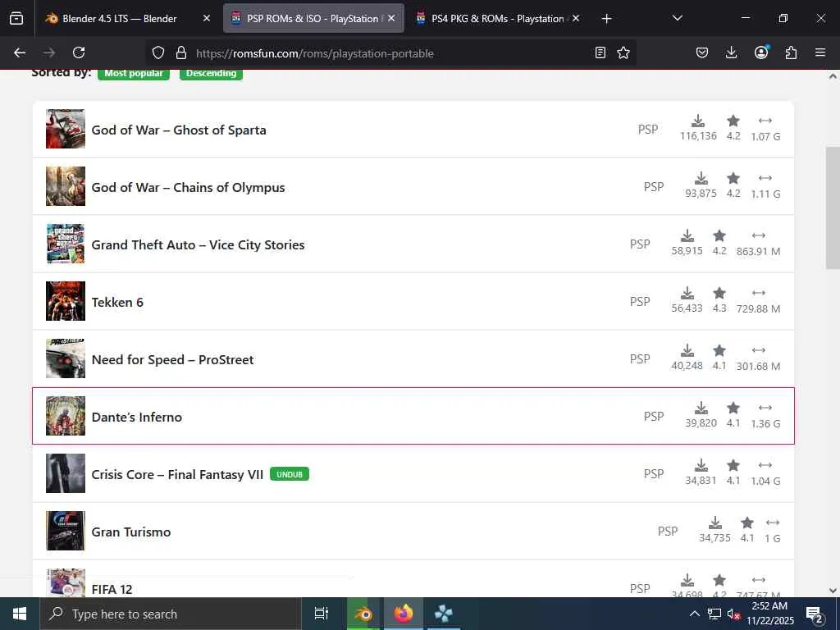
Task: Open the Pocket save icon
Action: click(x=702, y=52)
